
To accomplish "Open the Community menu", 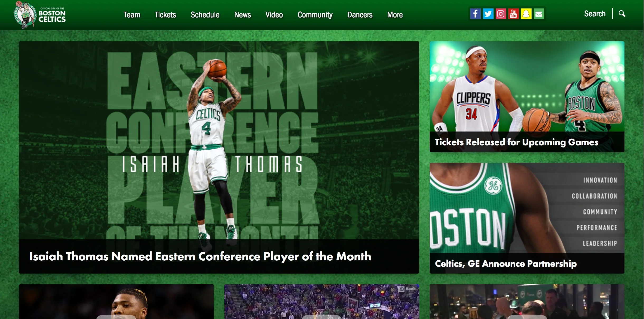I will (315, 15).
